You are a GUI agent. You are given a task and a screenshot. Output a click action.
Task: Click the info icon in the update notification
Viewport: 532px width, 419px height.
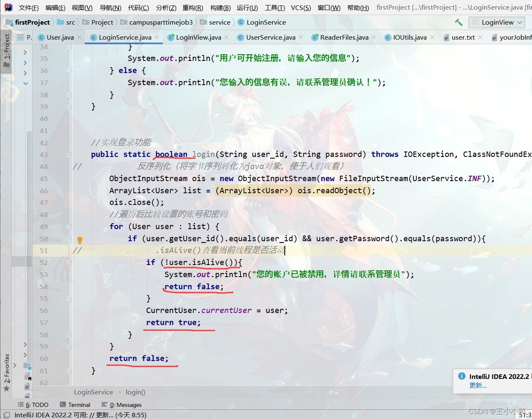click(461, 376)
